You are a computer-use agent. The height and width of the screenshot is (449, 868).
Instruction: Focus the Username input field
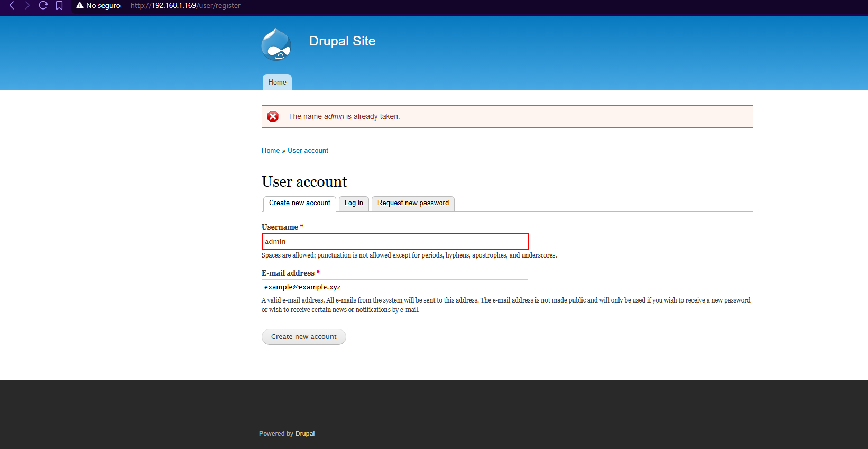[x=395, y=242]
